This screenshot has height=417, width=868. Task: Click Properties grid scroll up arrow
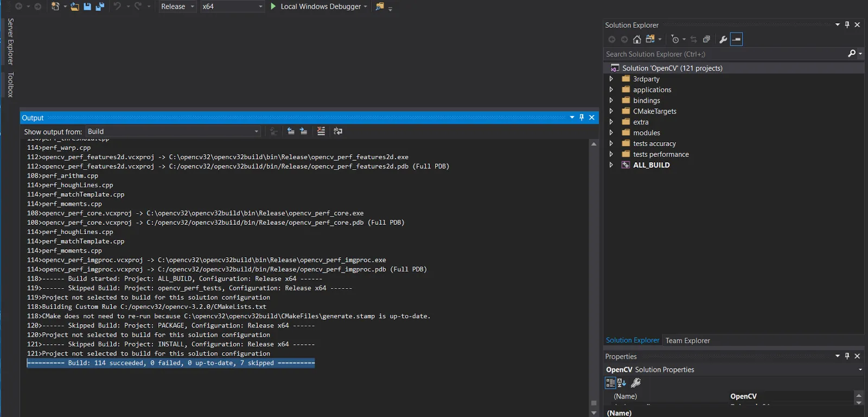[x=859, y=395]
